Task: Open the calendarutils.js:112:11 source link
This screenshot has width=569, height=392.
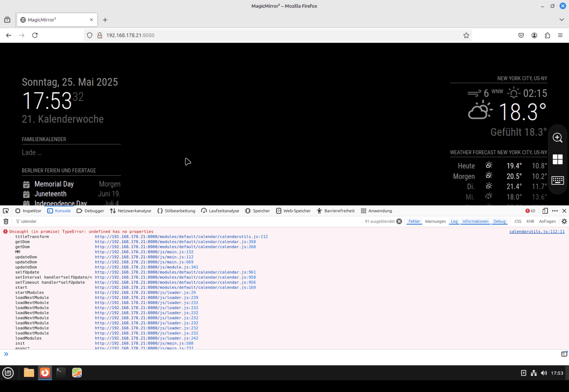Action: point(537,231)
